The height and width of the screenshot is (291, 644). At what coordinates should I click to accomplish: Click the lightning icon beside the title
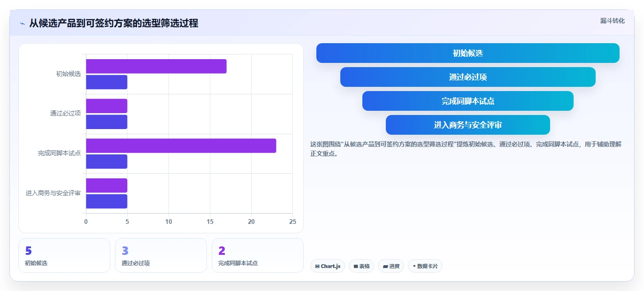coord(22,23)
